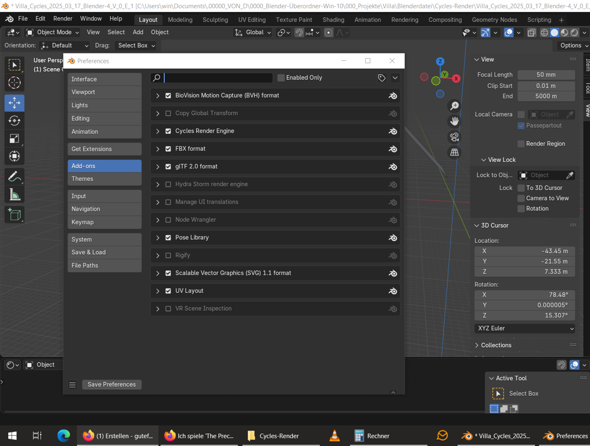Toggle proportional editing icon
590x446 pixels.
pos(328,33)
